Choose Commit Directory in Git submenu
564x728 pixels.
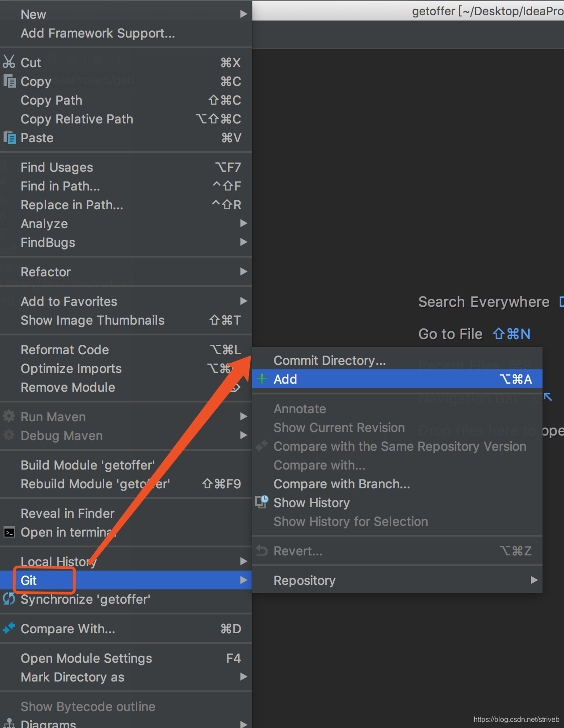click(x=397, y=360)
